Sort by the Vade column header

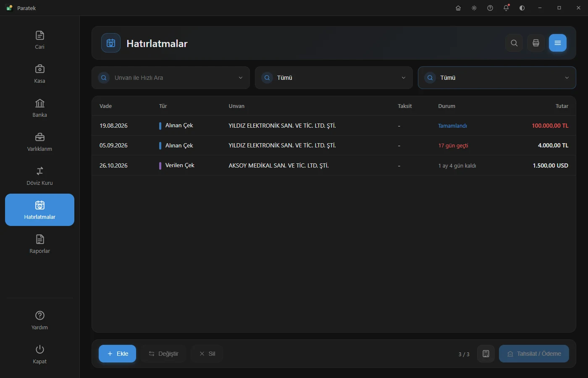[x=105, y=106]
